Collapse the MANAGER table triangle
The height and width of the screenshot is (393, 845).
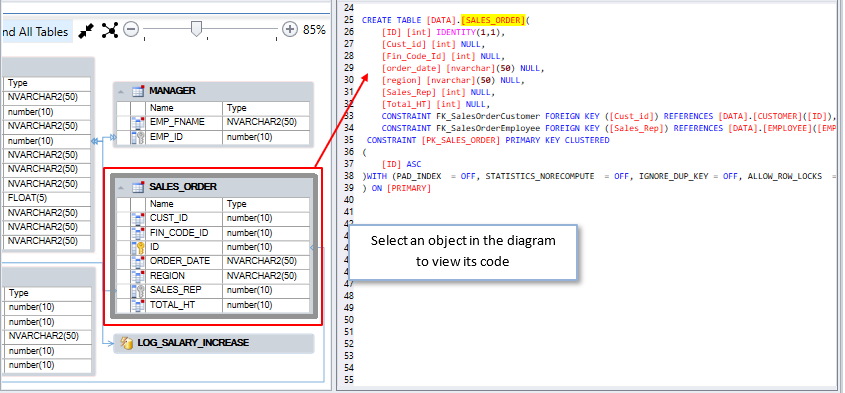[x=121, y=91]
